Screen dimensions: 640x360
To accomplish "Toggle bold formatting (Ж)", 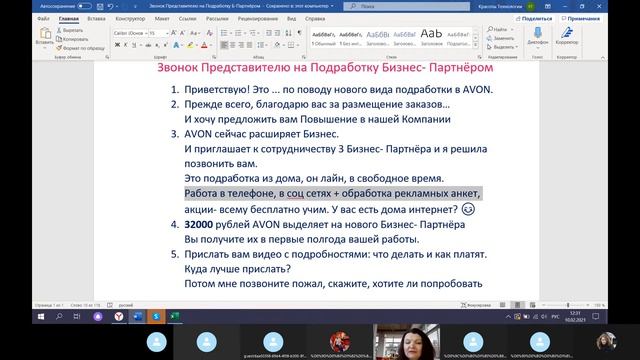I will tap(118, 45).
